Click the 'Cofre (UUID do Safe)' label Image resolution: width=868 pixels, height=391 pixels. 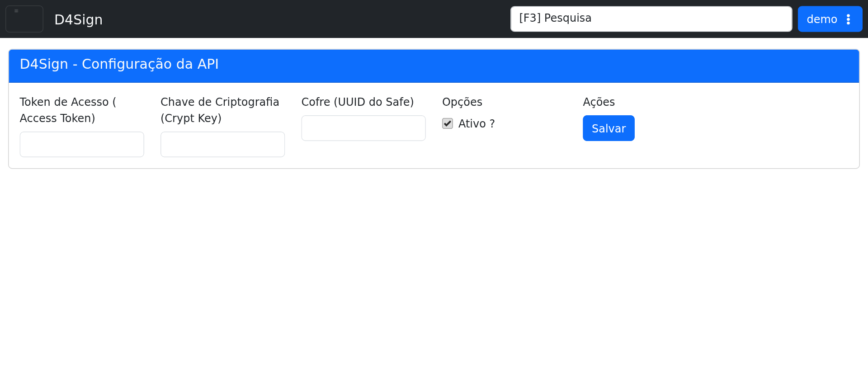tap(358, 102)
